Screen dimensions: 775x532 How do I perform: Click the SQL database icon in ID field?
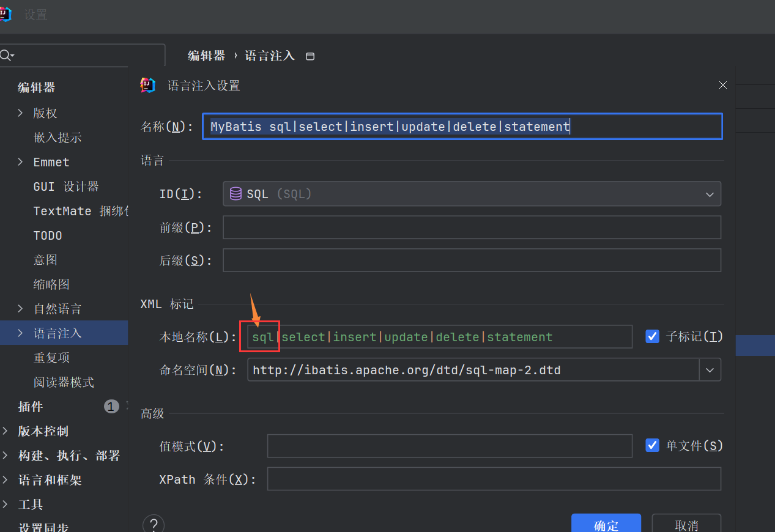(x=235, y=194)
